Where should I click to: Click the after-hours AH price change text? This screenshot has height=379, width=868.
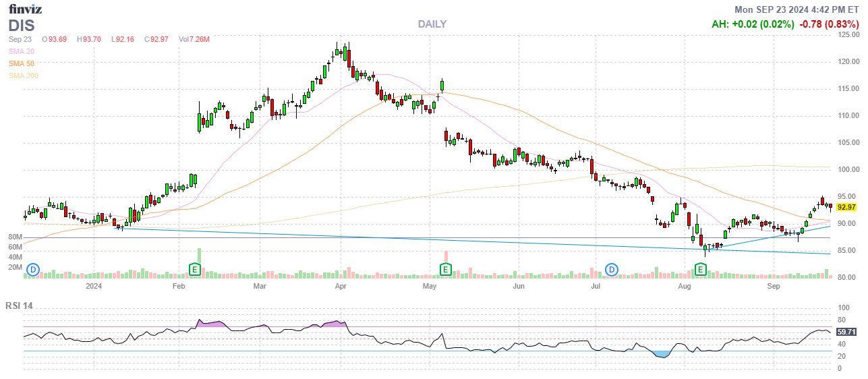[752, 24]
